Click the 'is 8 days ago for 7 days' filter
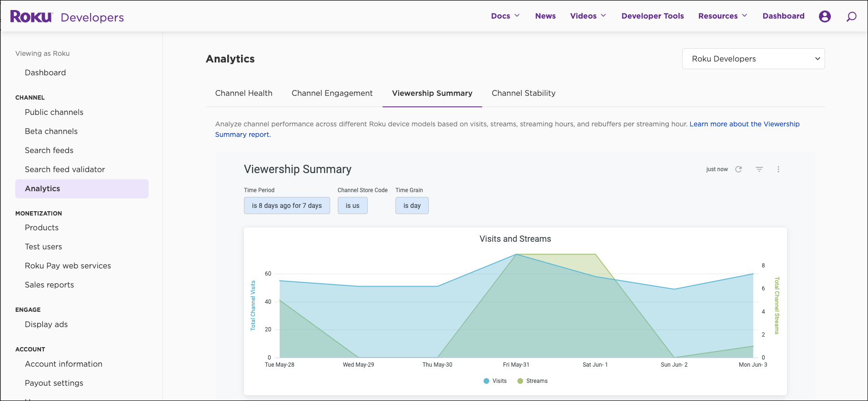Image resolution: width=868 pixels, height=401 pixels. click(287, 206)
